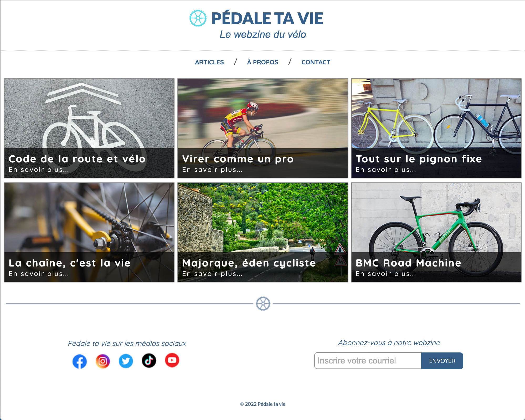Open the Tout sur le pignon fixe article
This screenshot has width=525, height=420.
click(436, 128)
